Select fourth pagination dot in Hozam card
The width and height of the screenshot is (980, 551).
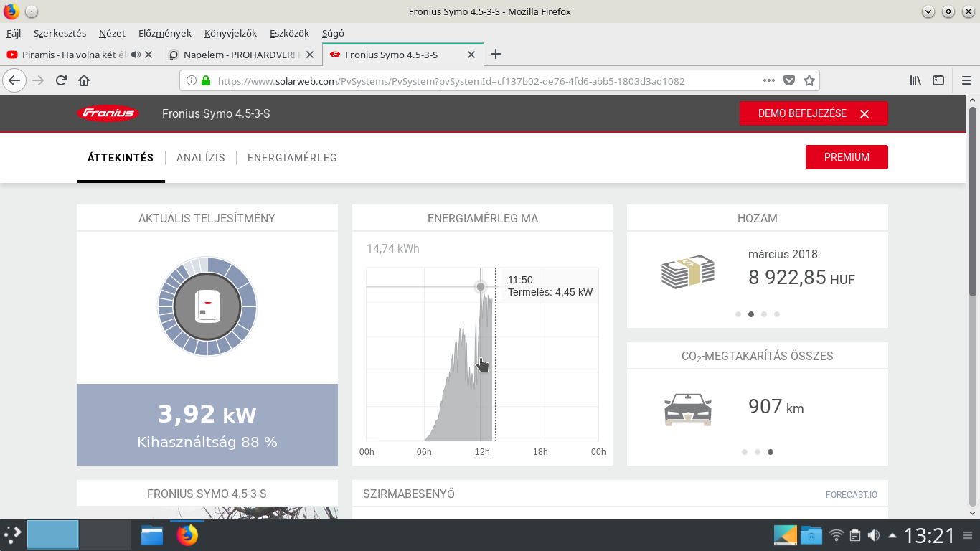point(777,314)
